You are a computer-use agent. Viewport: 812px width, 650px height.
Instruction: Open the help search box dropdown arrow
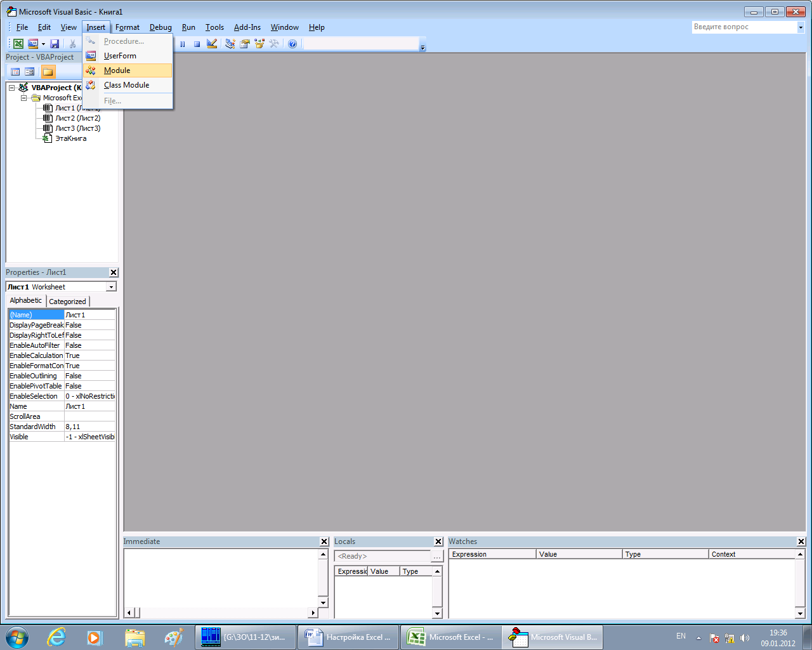801,27
